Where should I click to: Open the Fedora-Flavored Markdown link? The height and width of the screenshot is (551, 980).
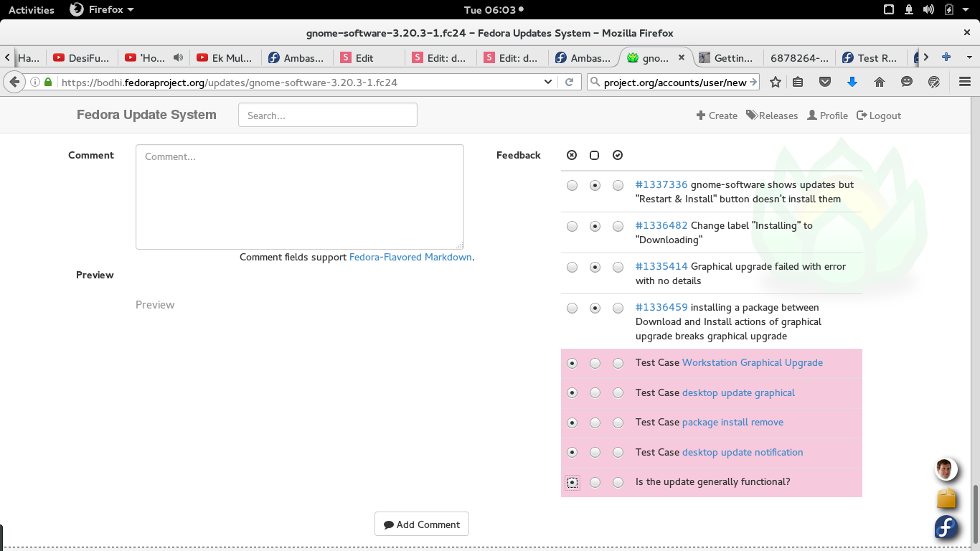(x=410, y=257)
